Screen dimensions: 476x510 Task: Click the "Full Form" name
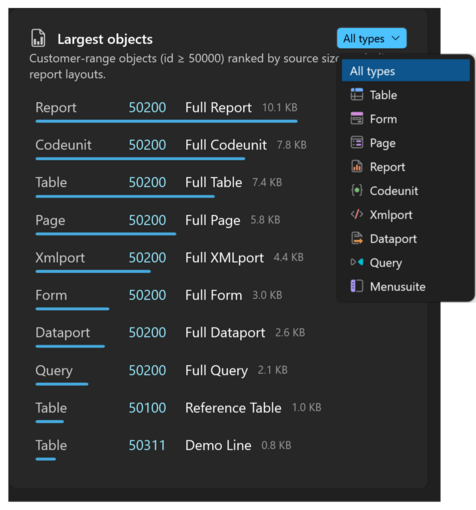click(214, 295)
